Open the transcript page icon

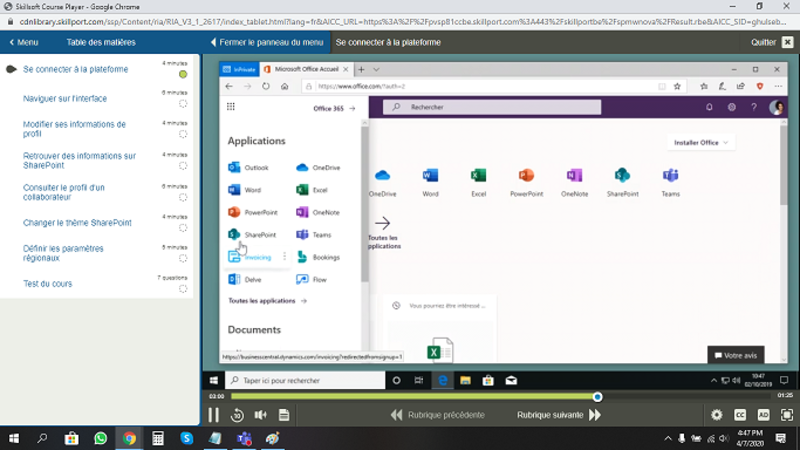pos(284,415)
